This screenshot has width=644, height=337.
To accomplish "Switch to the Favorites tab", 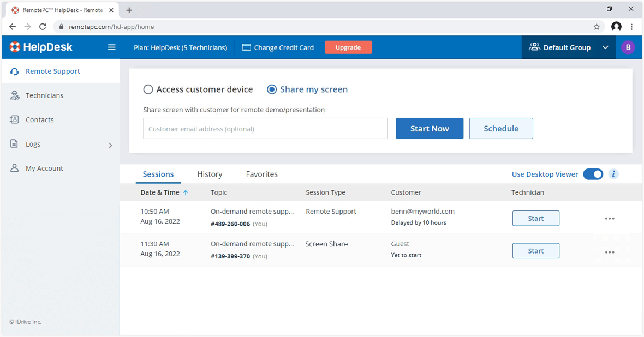I will coord(261,174).
